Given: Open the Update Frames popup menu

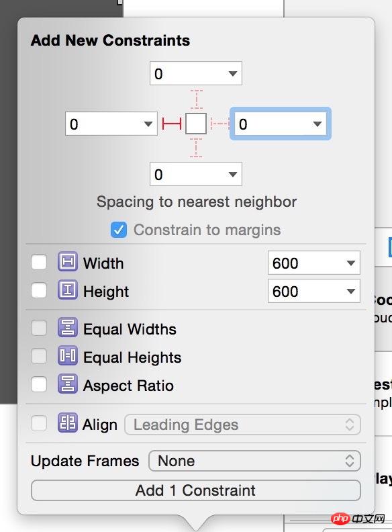Looking at the screenshot, I should [x=254, y=461].
